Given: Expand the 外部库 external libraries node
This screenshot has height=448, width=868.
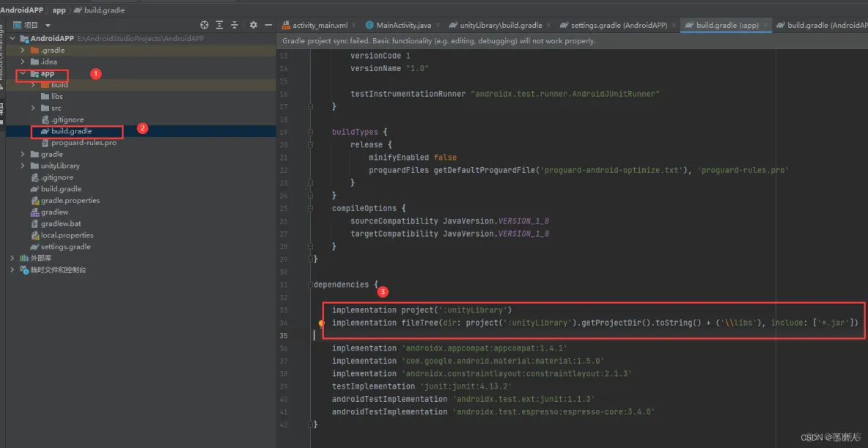Looking at the screenshot, I should [12, 258].
